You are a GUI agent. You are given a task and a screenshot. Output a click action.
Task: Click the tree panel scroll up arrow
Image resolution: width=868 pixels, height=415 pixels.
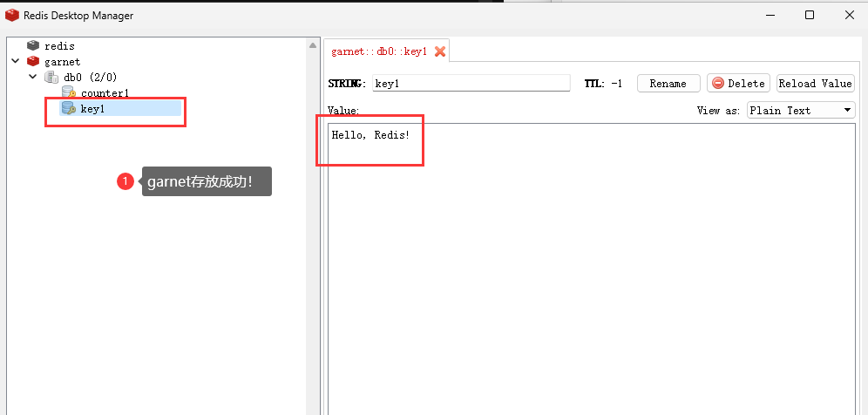(x=313, y=45)
